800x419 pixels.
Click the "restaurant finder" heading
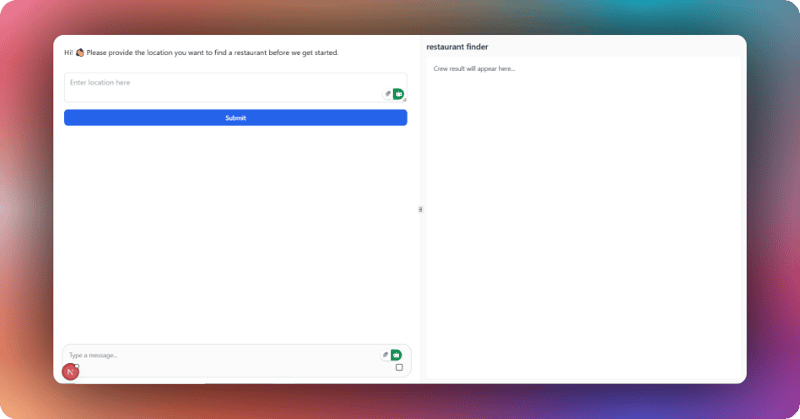pos(457,47)
